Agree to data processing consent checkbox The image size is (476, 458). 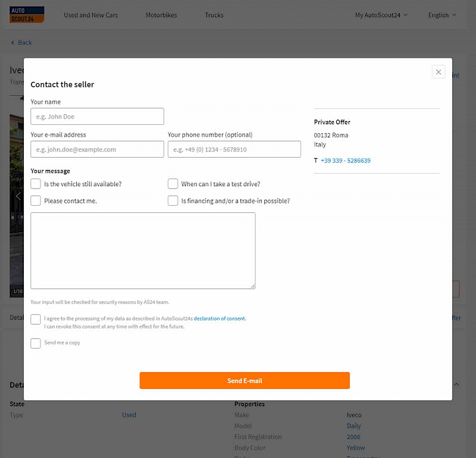tap(36, 319)
